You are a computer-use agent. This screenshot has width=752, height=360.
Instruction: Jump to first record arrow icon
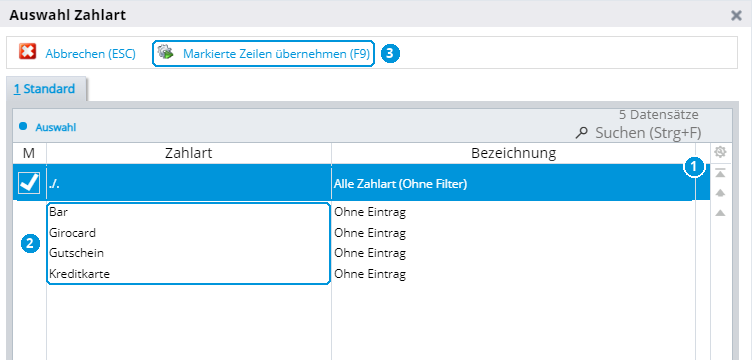pos(720,173)
